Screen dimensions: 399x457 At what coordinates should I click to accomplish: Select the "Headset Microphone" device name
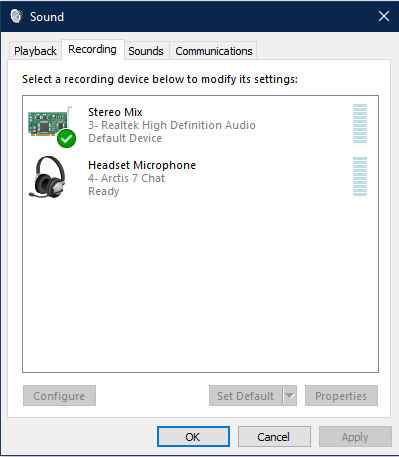point(142,165)
